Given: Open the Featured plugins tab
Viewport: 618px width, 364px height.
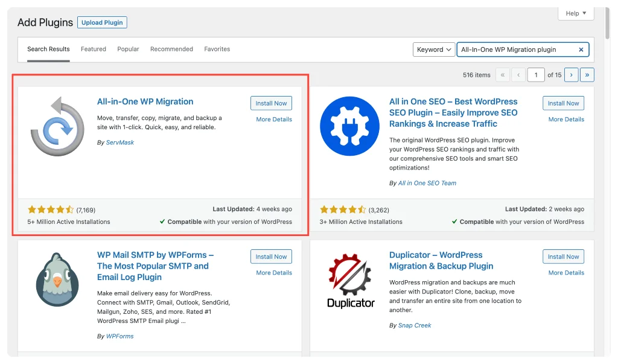Looking at the screenshot, I should (x=94, y=49).
